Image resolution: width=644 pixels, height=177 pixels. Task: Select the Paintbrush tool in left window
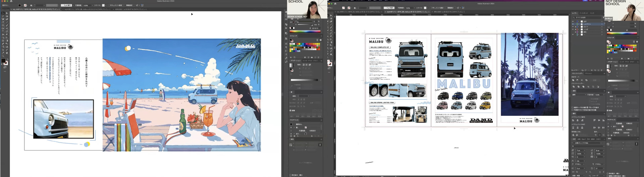point(7,25)
